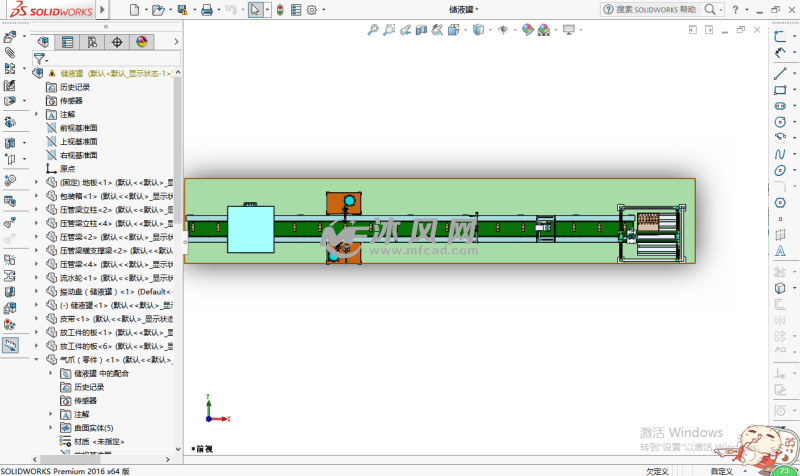Expand the 皮带<1> component node
Viewport: 800px width, 476px height.
[38, 319]
